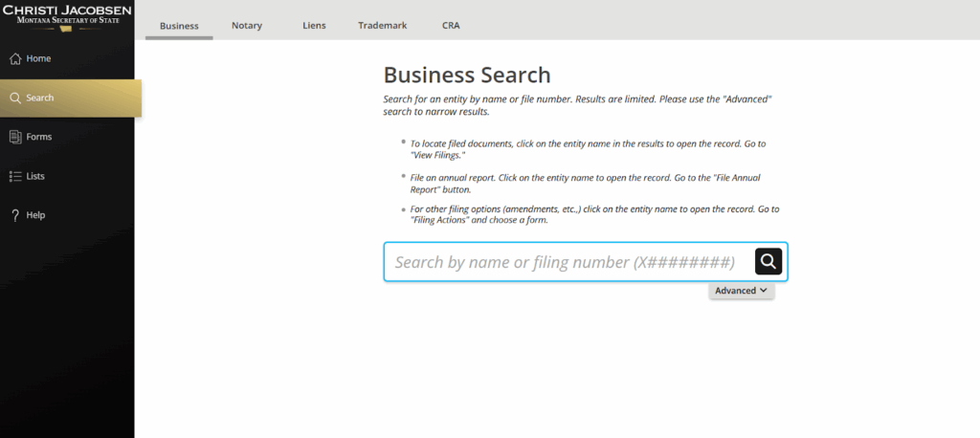Click the Home house icon in sidebar
The height and width of the screenshot is (438, 980).
15,59
